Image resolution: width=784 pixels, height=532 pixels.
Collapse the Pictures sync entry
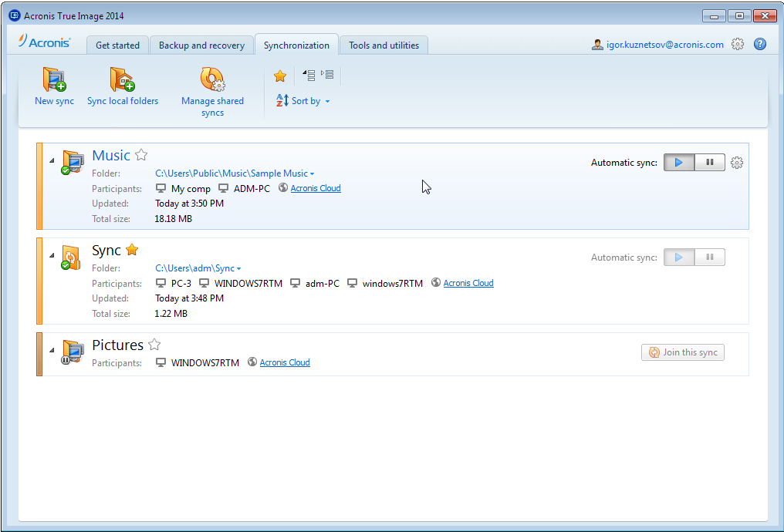(52, 348)
